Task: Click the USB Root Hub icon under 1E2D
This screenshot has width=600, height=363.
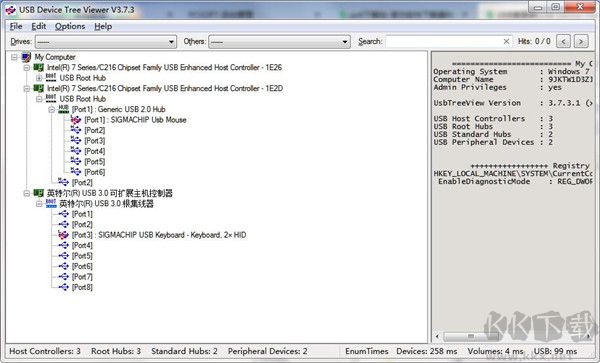Action: (51, 99)
